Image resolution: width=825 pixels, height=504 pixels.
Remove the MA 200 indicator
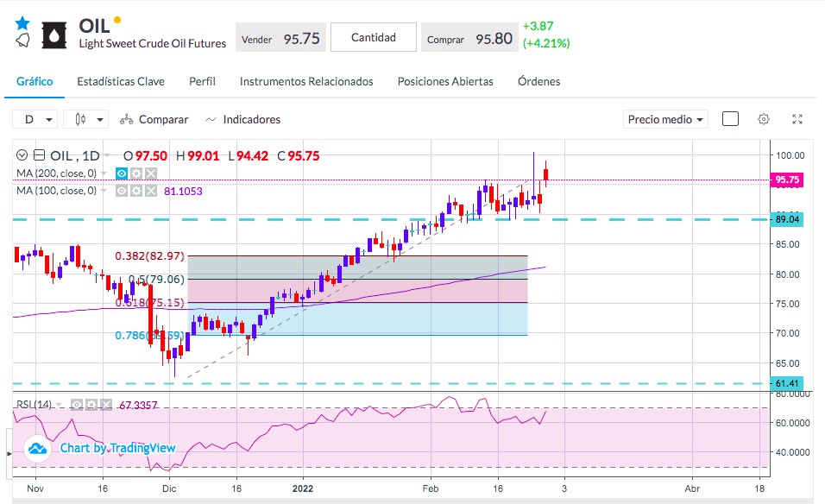(x=151, y=173)
